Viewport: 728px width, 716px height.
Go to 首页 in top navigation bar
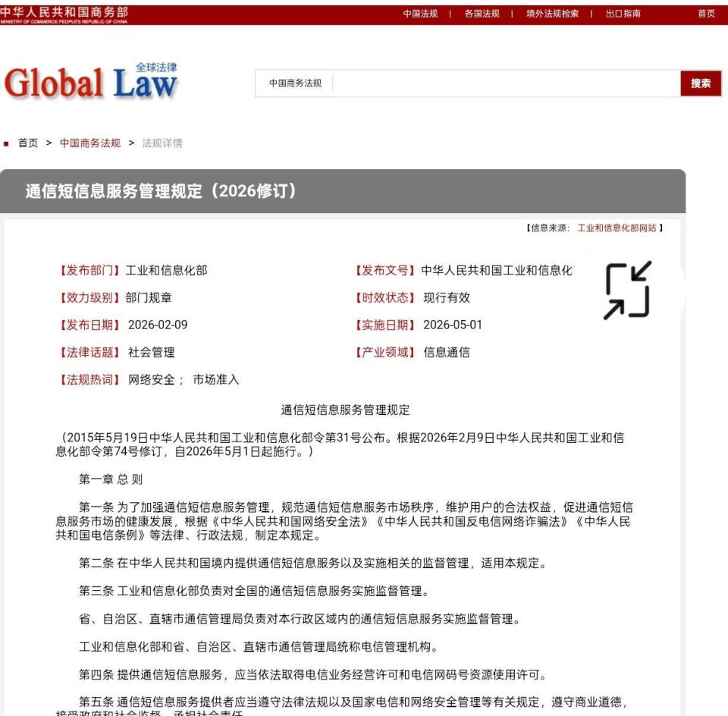(x=706, y=14)
